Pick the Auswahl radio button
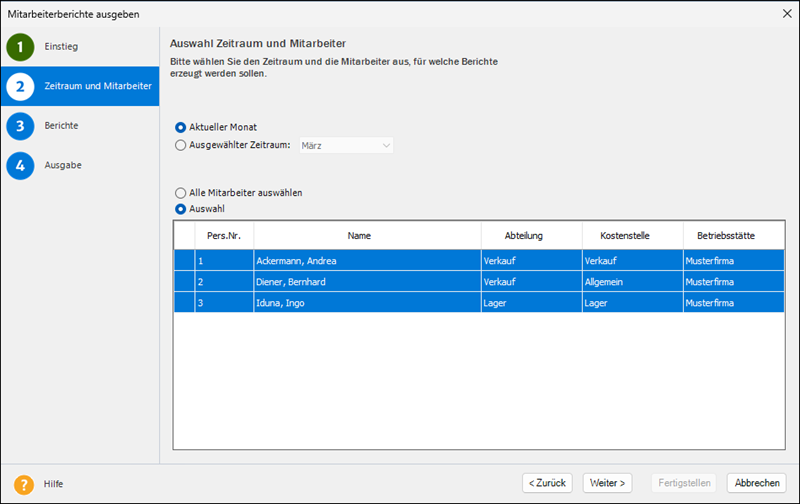The image size is (800, 504). pos(180,209)
